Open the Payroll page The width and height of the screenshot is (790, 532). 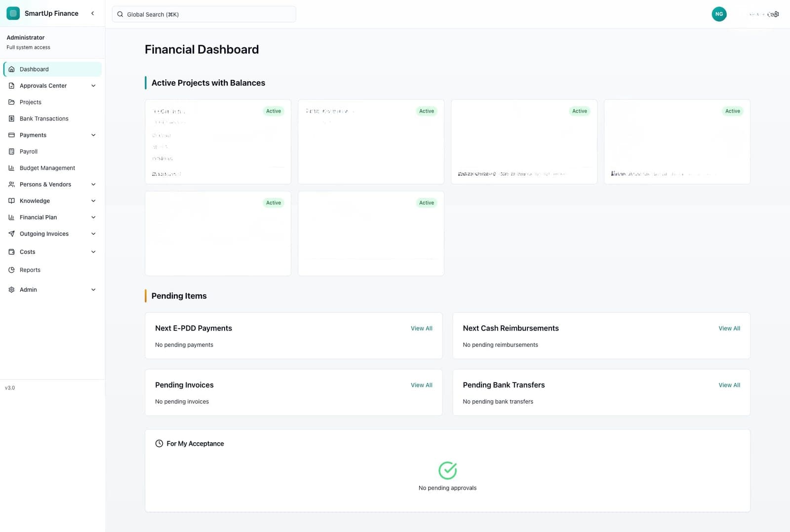(52, 152)
